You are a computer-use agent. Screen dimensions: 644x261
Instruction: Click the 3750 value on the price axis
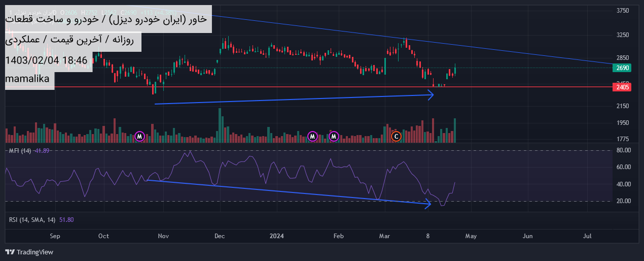622,11
